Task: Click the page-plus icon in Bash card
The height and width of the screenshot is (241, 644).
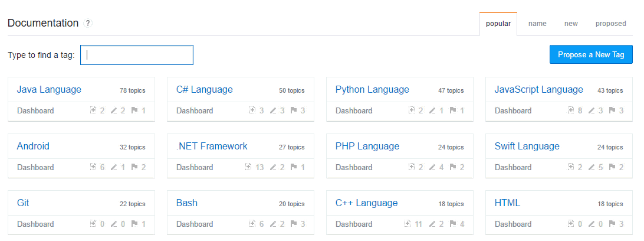Action: click(x=252, y=224)
